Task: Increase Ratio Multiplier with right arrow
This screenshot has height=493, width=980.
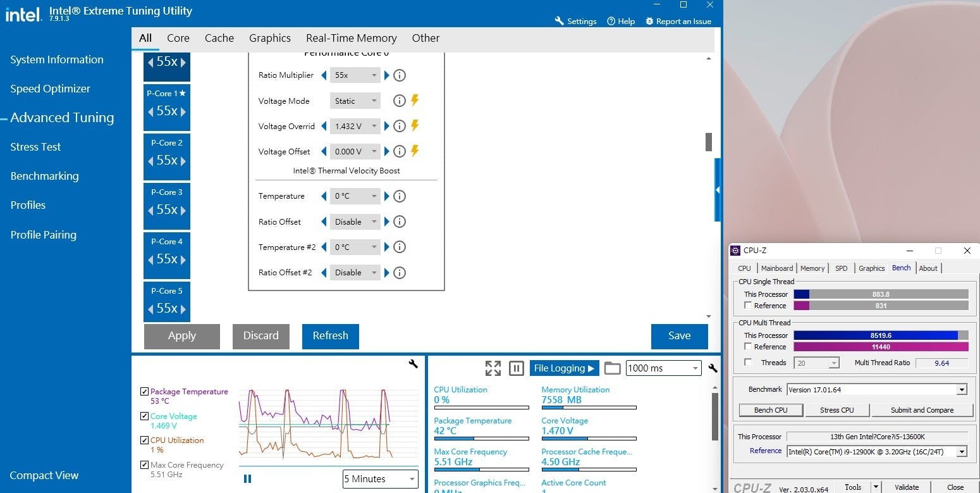Action: click(387, 75)
